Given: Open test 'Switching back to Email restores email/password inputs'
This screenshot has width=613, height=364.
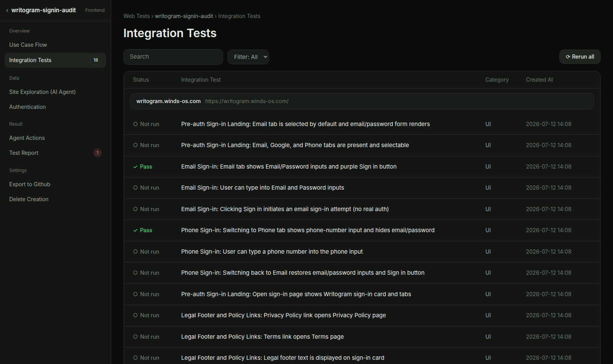Looking at the screenshot, I should click(303, 273).
